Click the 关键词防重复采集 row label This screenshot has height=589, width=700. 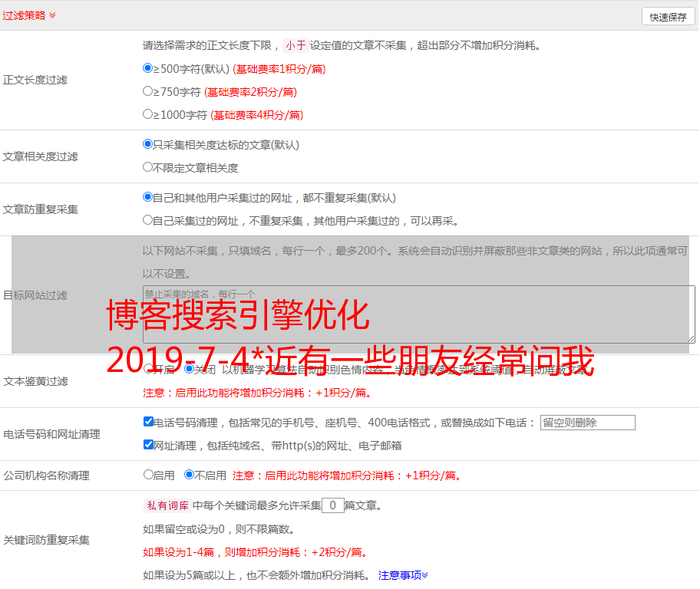(x=46, y=540)
